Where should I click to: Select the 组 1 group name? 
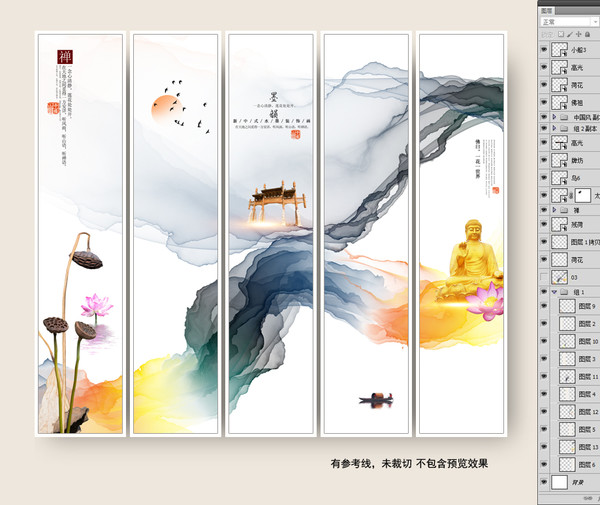[579, 292]
